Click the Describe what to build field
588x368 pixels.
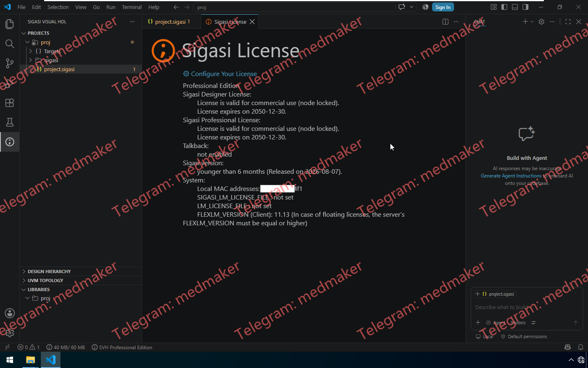click(527, 307)
